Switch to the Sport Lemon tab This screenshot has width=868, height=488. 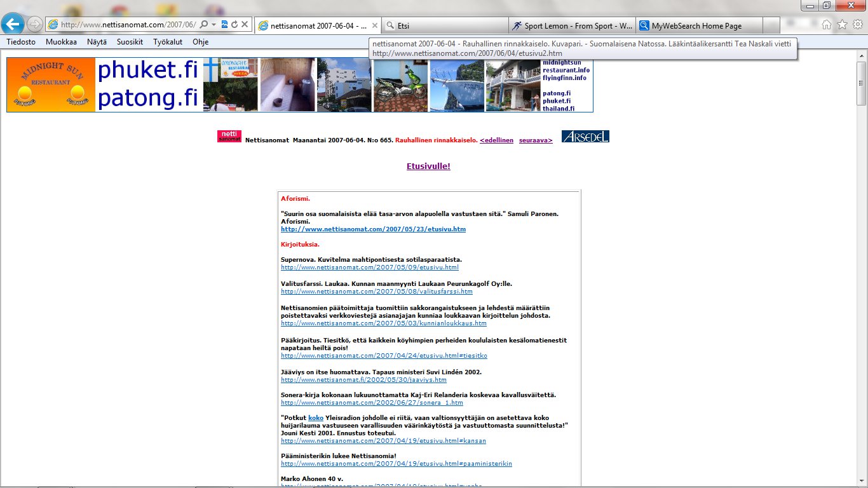[x=572, y=26]
